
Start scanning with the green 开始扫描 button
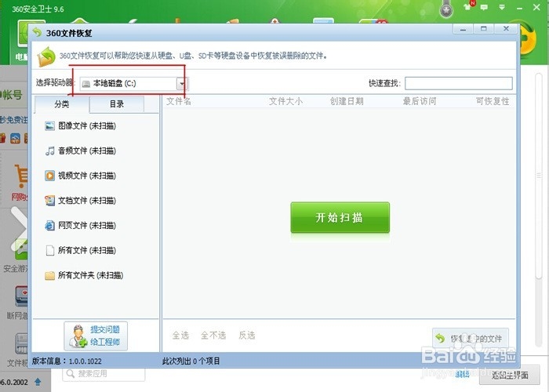340,217
